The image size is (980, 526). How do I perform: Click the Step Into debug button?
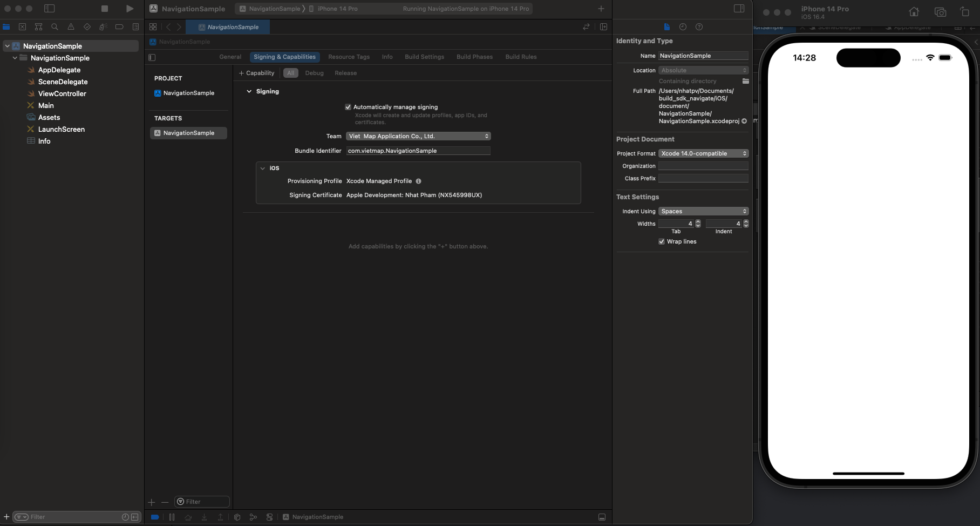[x=204, y=517]
